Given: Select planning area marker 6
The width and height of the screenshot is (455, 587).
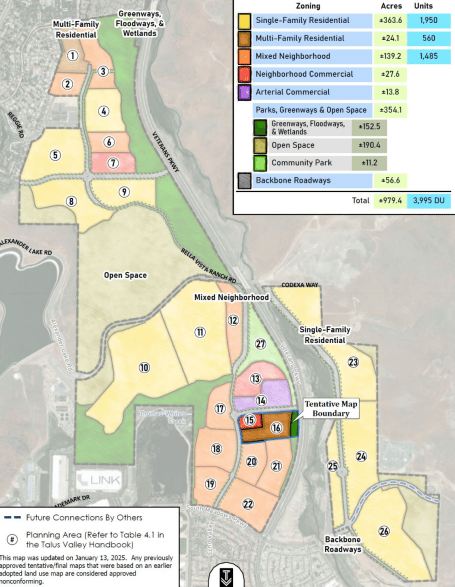Looking at the screenshot, I should [x=109, y=142].
